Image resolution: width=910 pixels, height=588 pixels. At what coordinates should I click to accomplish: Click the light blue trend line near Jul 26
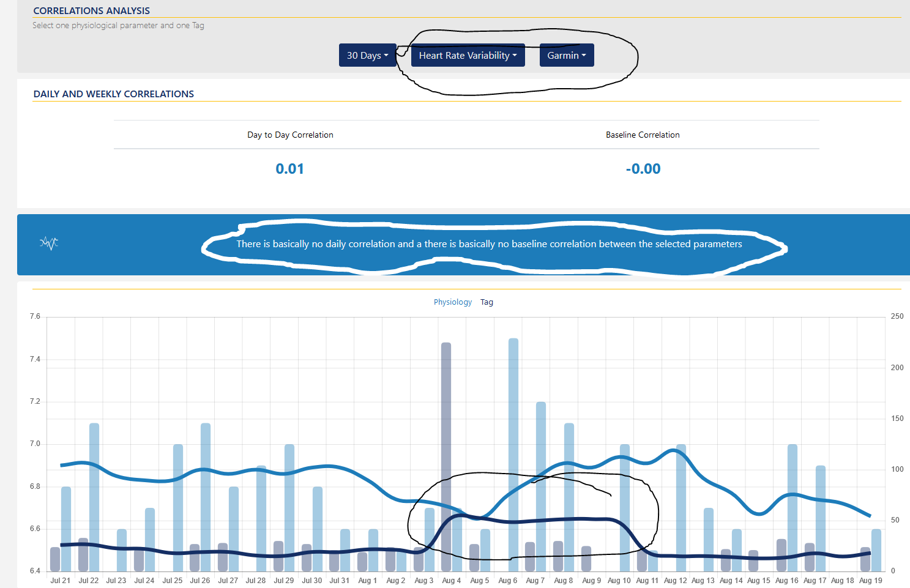200,471
